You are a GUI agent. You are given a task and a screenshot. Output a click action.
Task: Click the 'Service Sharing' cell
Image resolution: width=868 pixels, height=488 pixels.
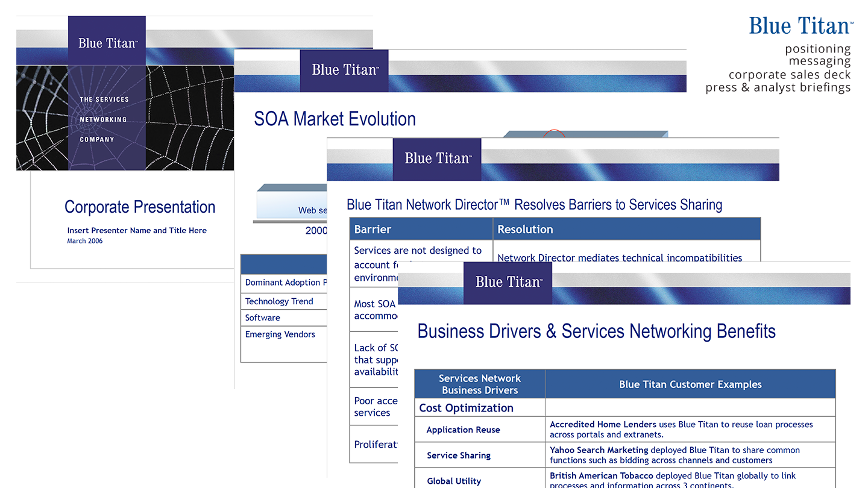(480, 455)
